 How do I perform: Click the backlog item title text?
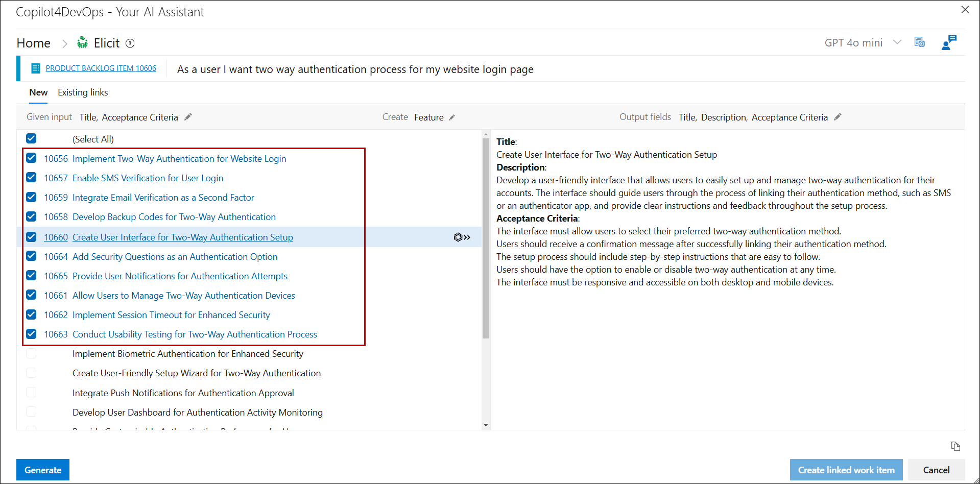pos(355,69)
